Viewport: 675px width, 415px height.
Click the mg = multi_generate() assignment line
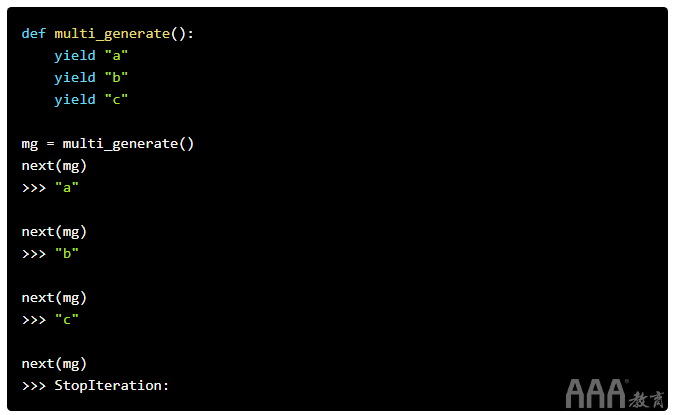pos(108,144)
